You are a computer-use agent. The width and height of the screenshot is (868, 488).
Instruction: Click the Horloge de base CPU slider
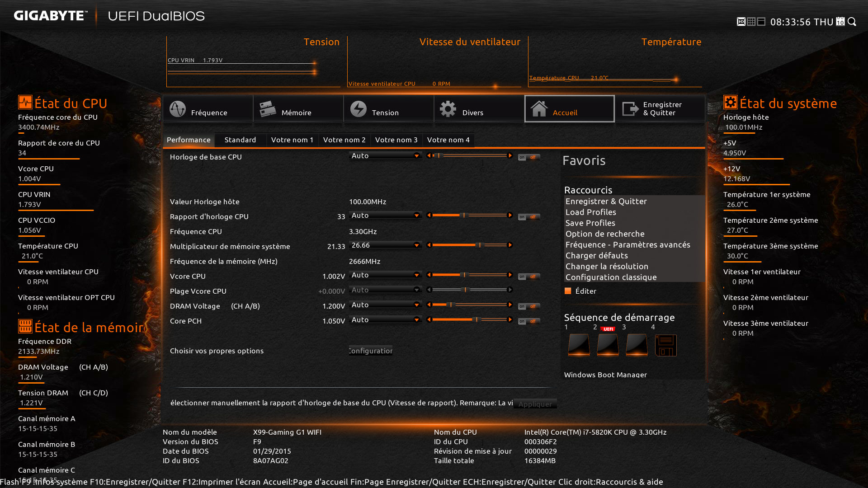[x=469, y=155]
